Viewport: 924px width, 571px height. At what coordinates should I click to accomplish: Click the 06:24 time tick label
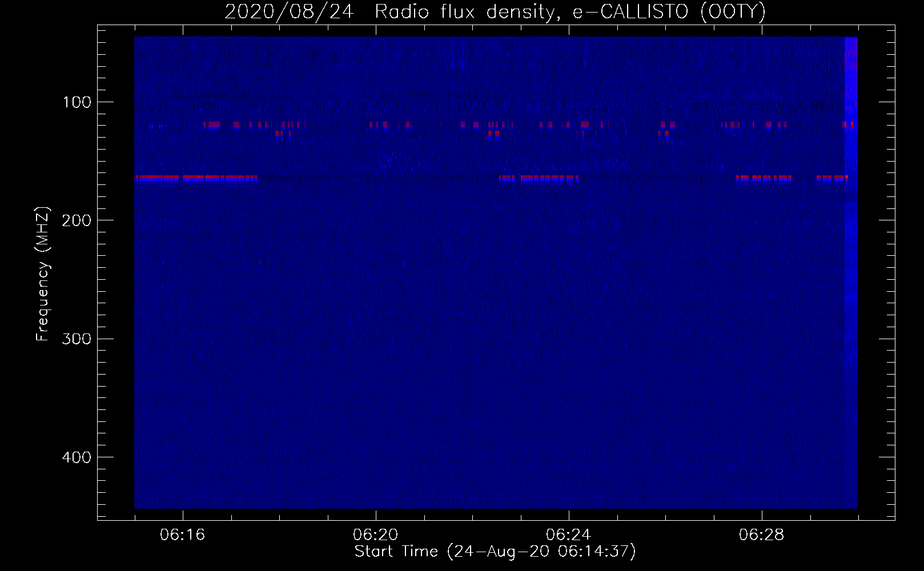(569, 535)
